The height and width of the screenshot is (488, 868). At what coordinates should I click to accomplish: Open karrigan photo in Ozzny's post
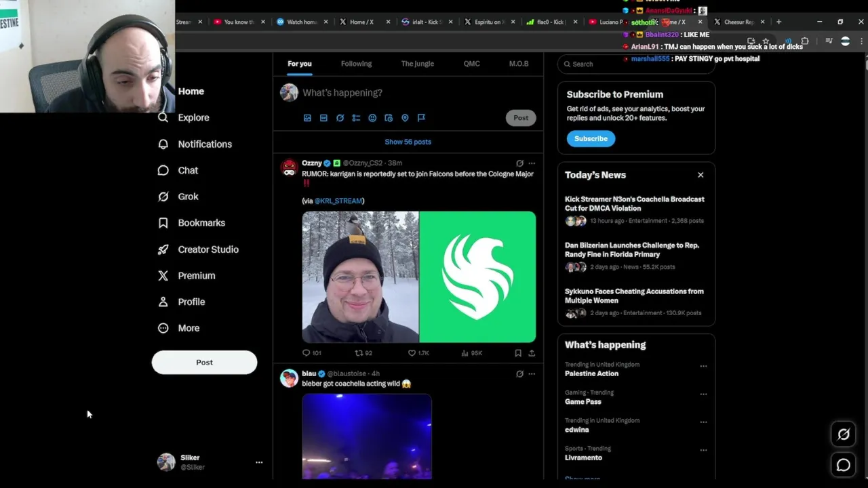(360, 277)
